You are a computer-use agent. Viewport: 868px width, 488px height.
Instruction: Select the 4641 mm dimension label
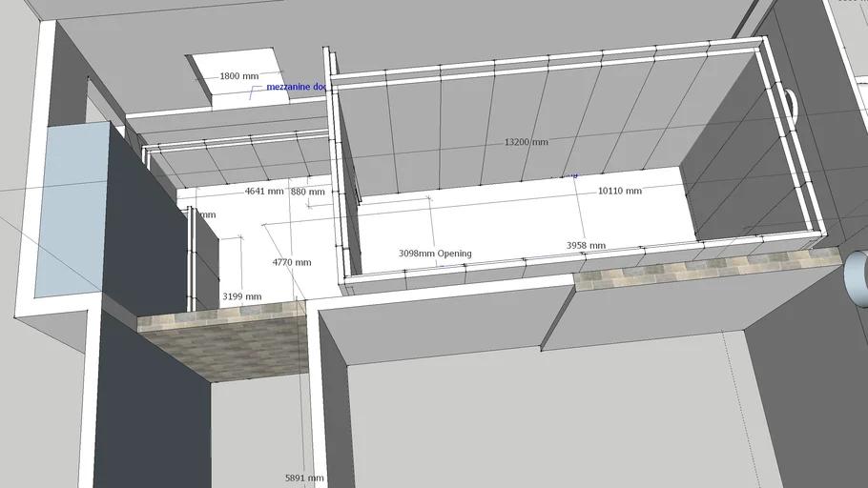pyautogui.click(x=264, y=192)
